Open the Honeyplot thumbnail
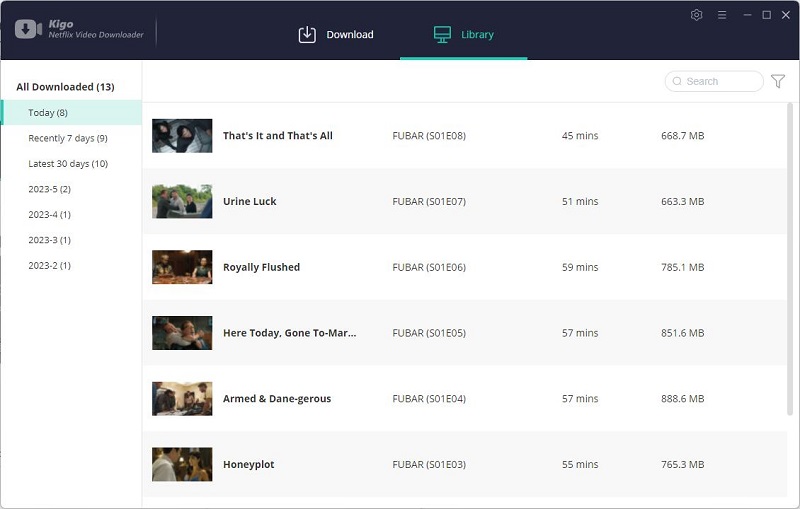 pos(182,465)
